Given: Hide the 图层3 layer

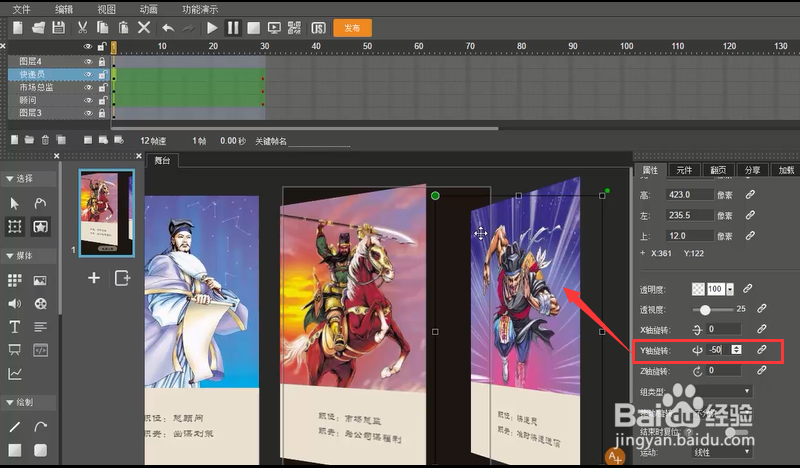Looking at the screenshot, I should [x=88, y=113].
